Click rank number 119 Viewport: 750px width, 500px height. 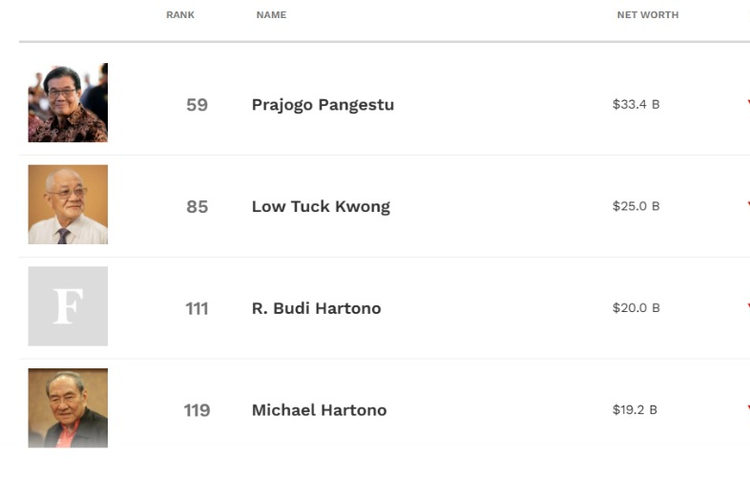[x=197, y=410]
